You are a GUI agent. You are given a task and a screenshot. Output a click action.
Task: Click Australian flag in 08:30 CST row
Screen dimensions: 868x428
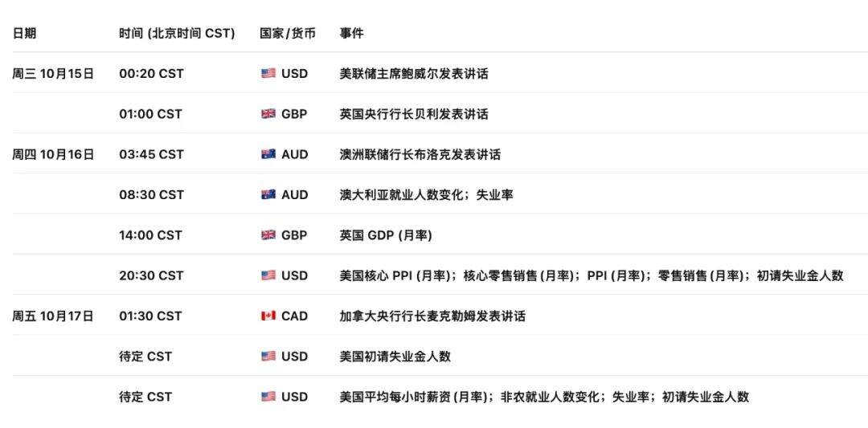pyautogui.click(x=268, y=195)
